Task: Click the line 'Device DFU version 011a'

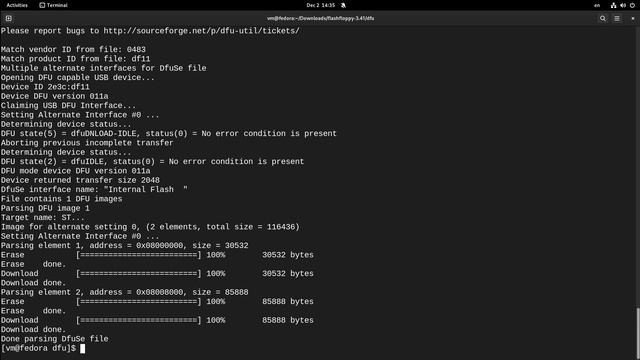Action: click(54, 96)
